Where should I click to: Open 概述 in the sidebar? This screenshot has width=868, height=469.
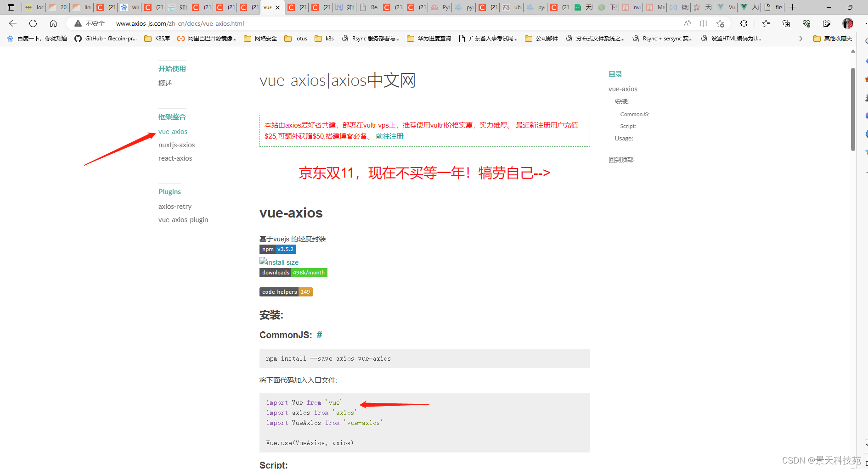[165, 83]
